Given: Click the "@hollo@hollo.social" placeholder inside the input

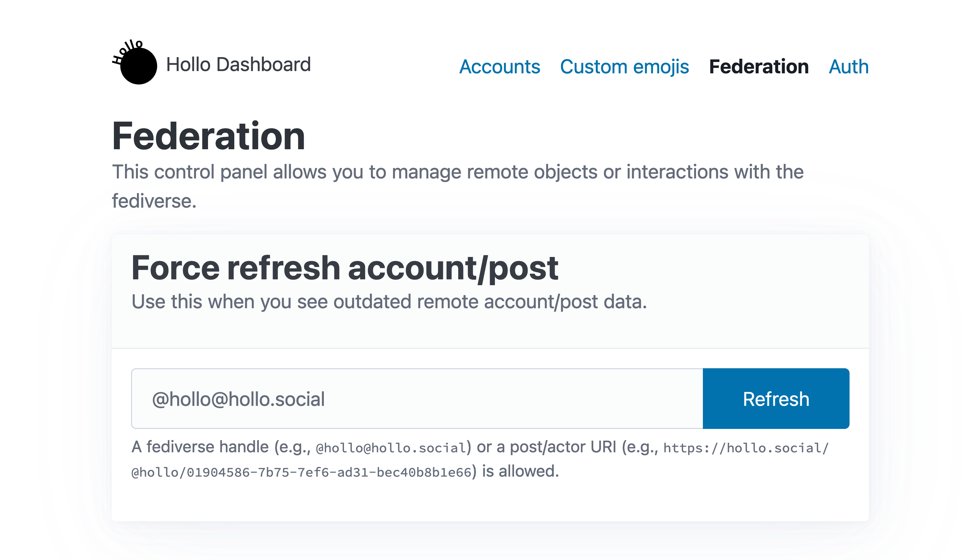Looking at the screenshot, I should (239, 399).
